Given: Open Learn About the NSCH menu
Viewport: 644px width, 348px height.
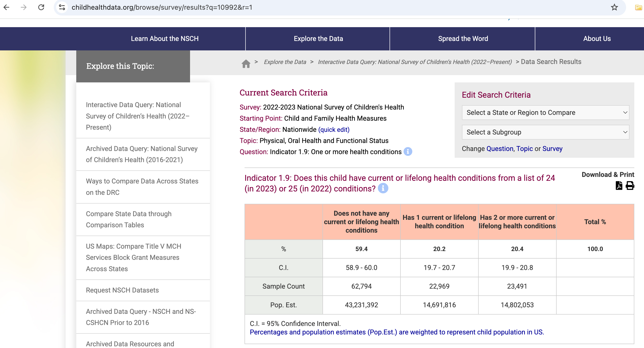Looking at the screenshot, I should [x=164, y=39].
